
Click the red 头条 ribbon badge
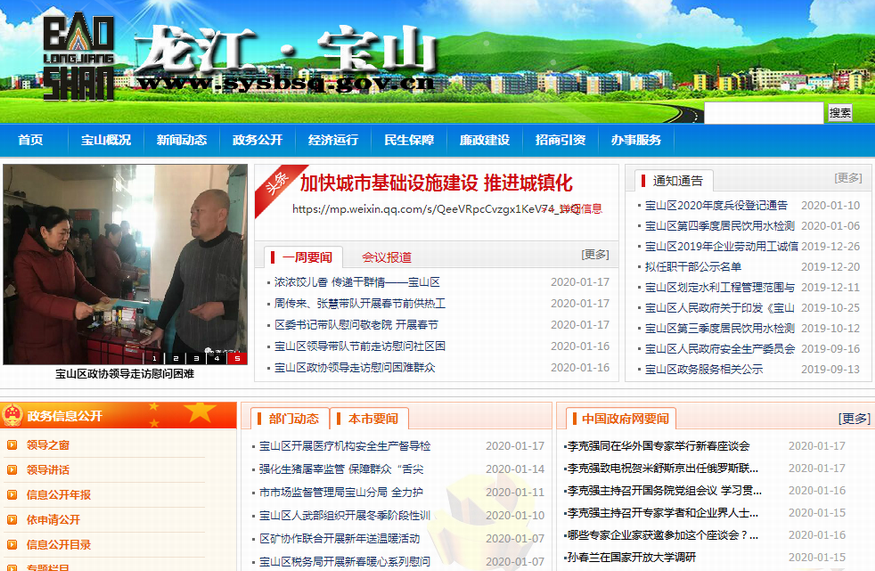point(277,186)
